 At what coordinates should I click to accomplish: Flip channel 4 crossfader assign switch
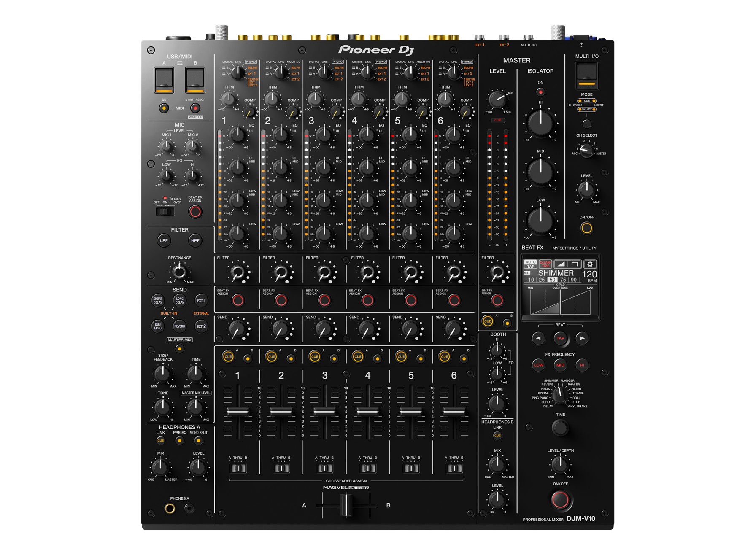pos(368,468)
